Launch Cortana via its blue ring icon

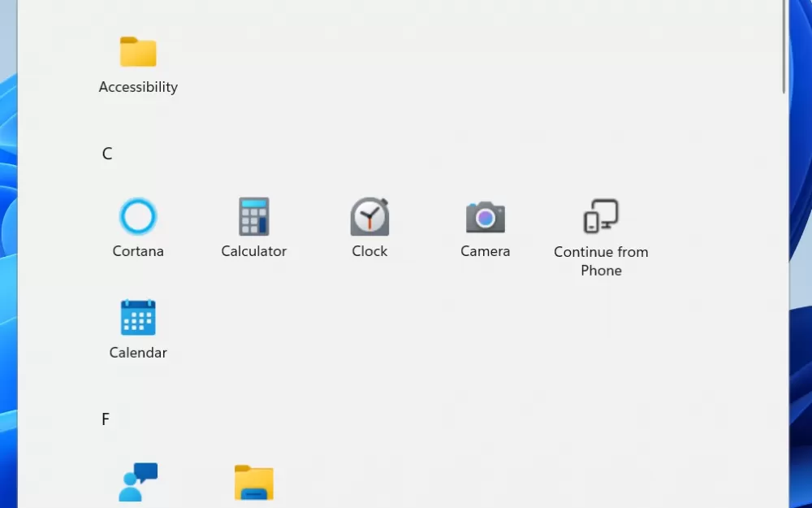[138, 217]
